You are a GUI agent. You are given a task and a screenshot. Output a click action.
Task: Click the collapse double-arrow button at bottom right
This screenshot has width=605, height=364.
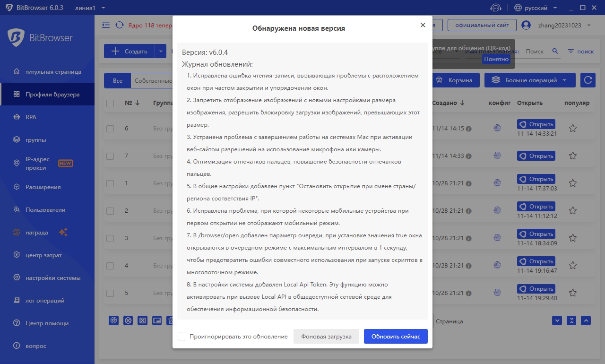[x=572, y=321]
